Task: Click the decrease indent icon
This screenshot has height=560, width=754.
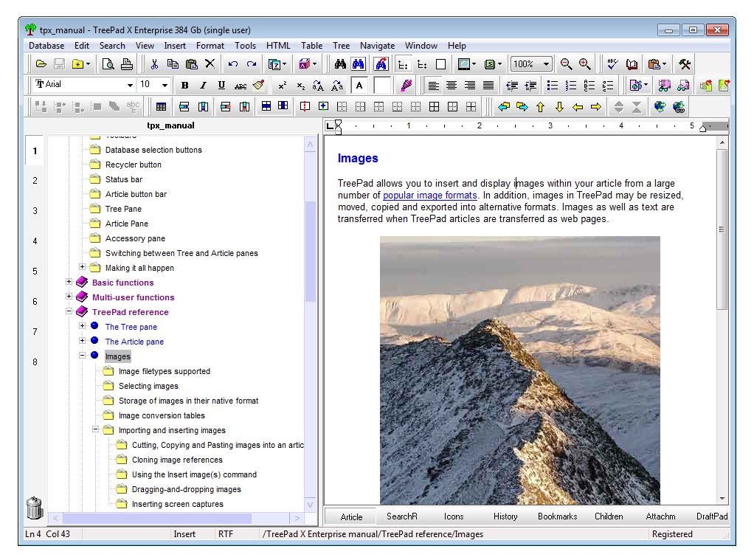Action: coord(512,86)
